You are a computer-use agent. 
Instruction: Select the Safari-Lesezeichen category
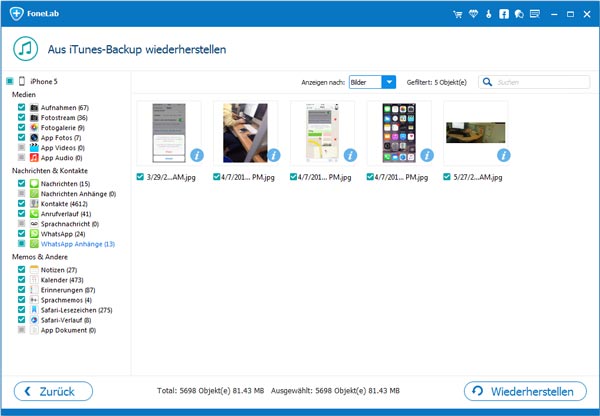(76, 310)
